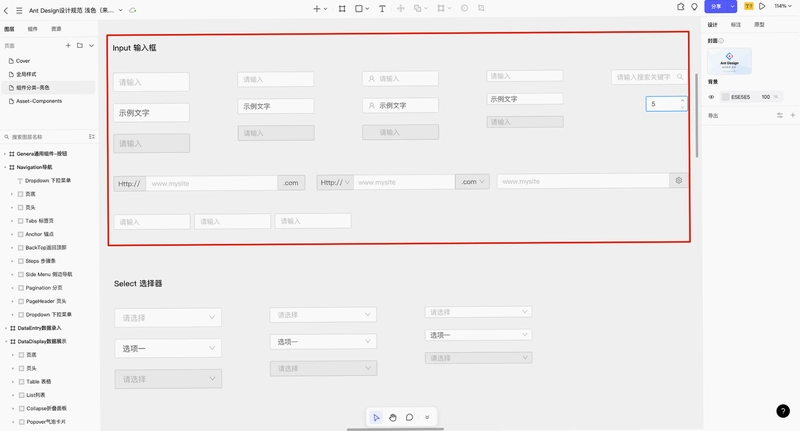Click the blue 分享 share button
The height and width of the screenshot is (431, 800).
point(716,6)
